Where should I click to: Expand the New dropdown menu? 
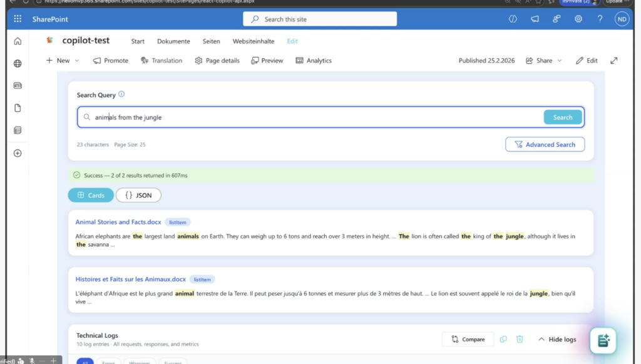77,61
